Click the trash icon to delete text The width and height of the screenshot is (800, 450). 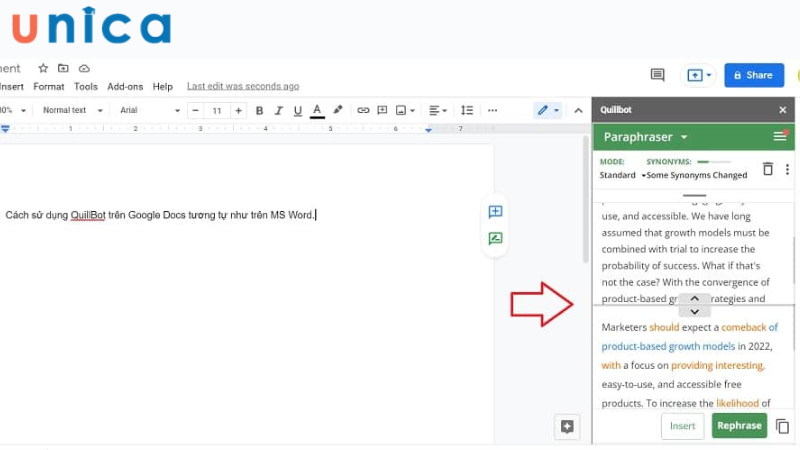(x=767, y=169)
